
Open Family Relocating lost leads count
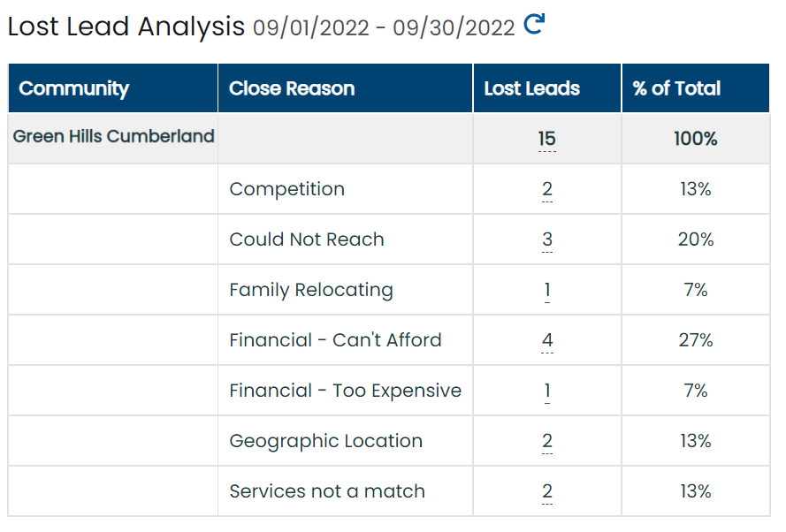click(x=547, y=290)
